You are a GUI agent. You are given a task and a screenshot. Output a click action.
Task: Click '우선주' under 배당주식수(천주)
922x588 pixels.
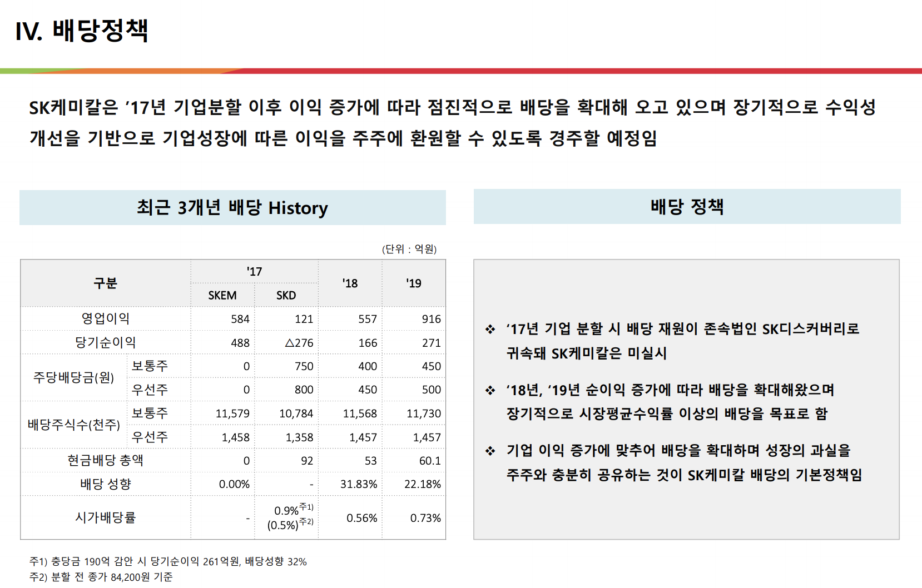click(150, 437)
